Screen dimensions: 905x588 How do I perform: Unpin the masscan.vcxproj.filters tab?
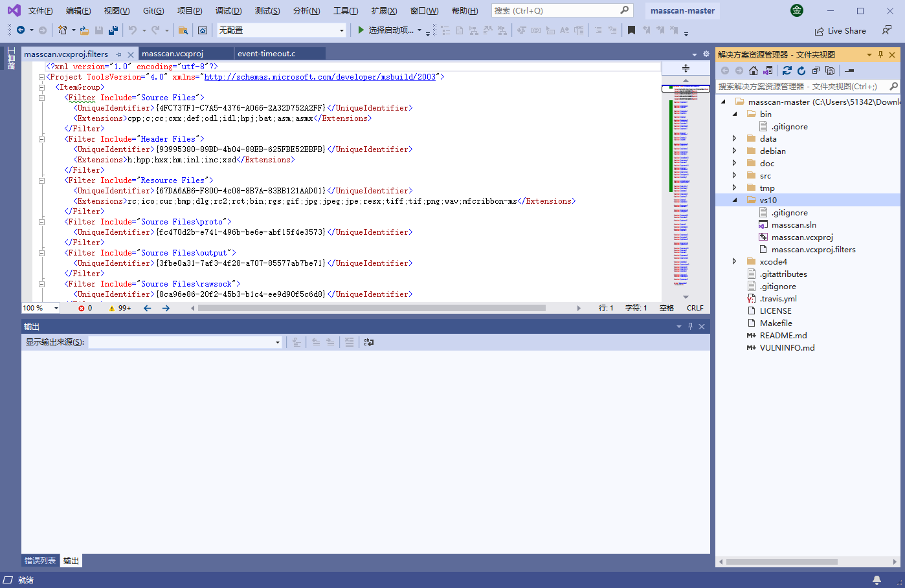point(118,54)
